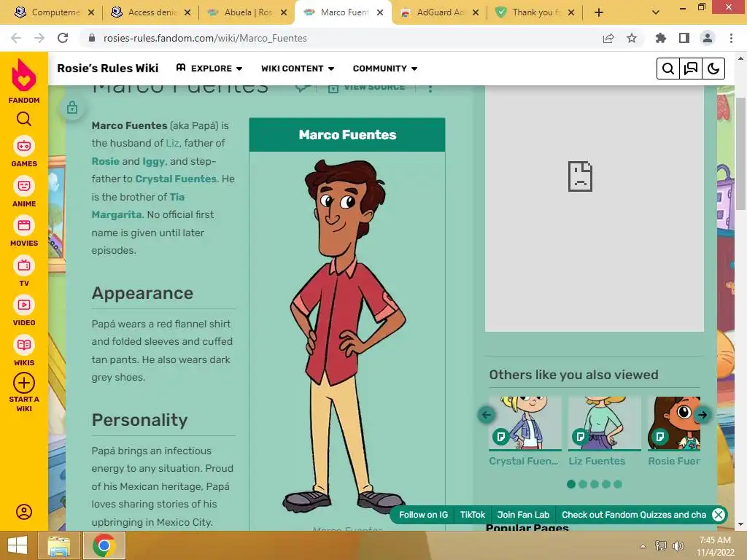Open the Liz link in intro

tap(172, 144)
